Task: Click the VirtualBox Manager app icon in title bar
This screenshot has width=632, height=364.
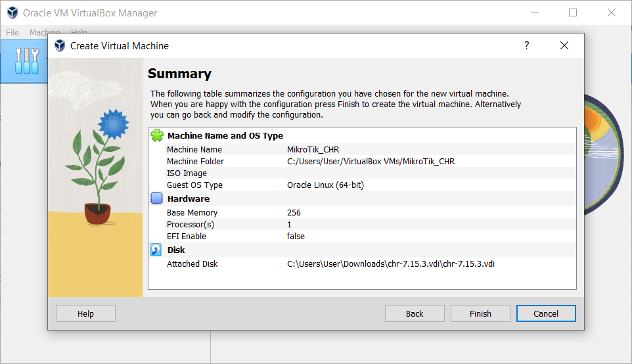Action: [12, 12]
